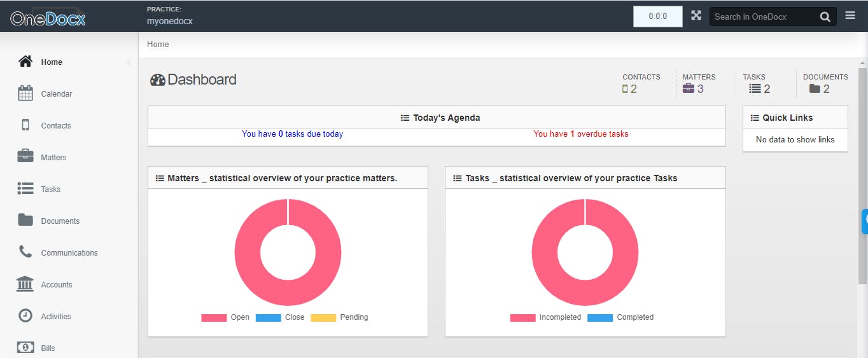The image size is (868, 358).
Task: Select the Communications phone handset icon
Action: tap(25, 252)
